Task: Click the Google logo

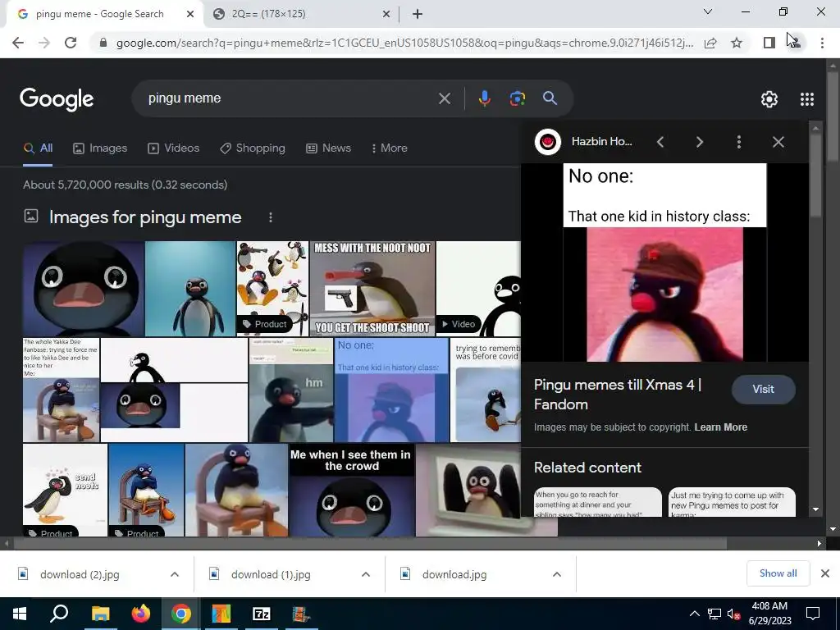Action: (x=57, y=99)
